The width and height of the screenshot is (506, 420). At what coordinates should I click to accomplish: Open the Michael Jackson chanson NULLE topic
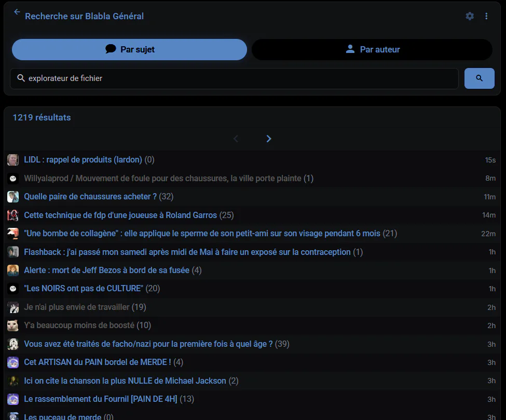click(x=125, y=381)
